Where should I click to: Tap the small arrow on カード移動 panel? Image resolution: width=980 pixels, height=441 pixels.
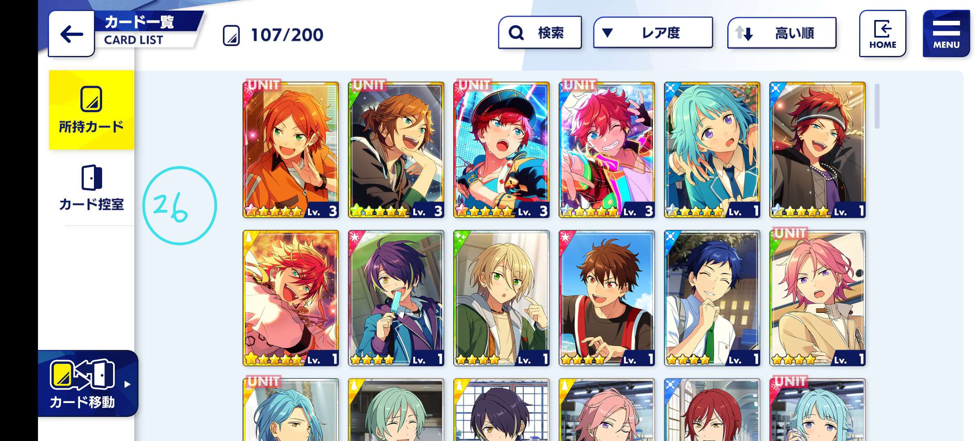[x=127, y=384]
